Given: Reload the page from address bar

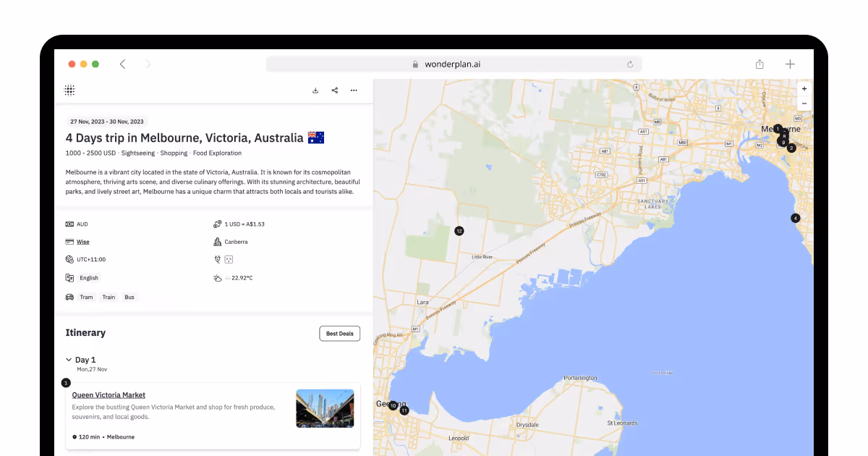Looking at the screenshot, I should click(x=630, y=64).
